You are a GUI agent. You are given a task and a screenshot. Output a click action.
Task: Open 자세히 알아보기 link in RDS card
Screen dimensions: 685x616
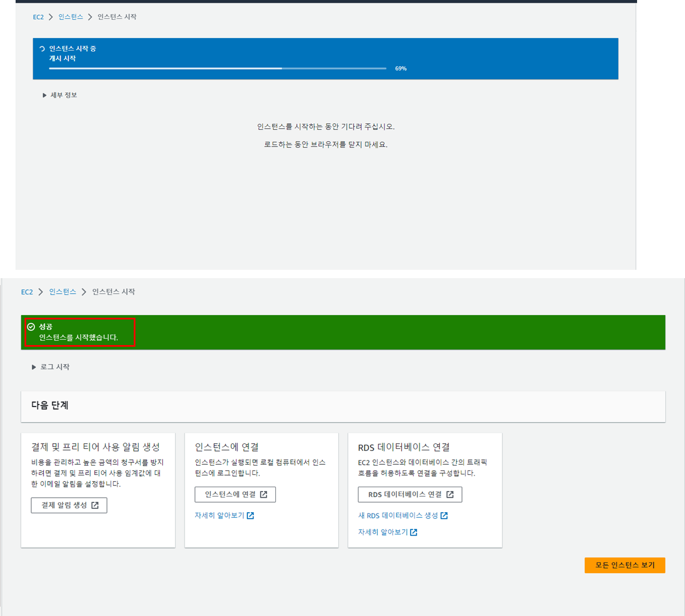(x=383, y=532)
